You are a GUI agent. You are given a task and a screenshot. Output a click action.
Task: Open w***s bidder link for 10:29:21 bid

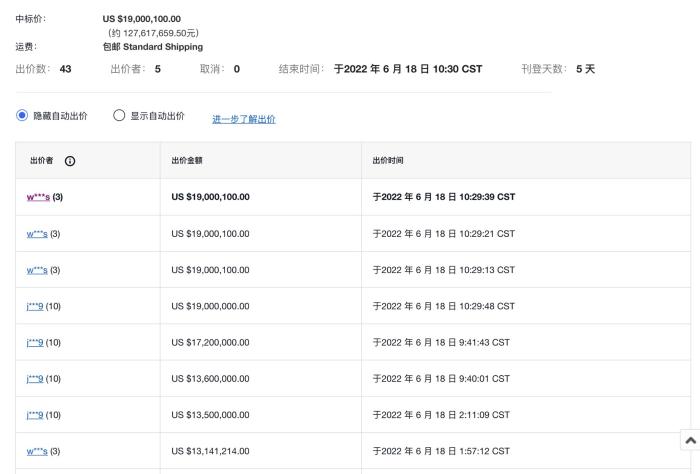coord(38,234)
